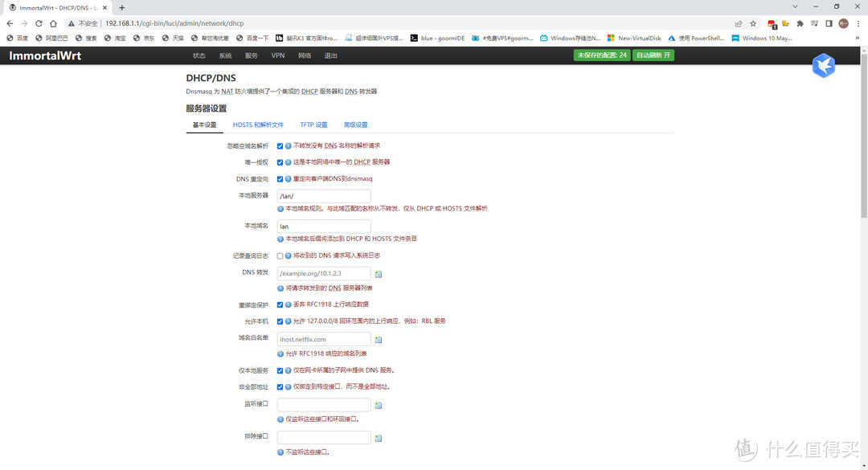Click the 本地域名 input field
Screen dimensions: 868x470
tap(324, 227)
